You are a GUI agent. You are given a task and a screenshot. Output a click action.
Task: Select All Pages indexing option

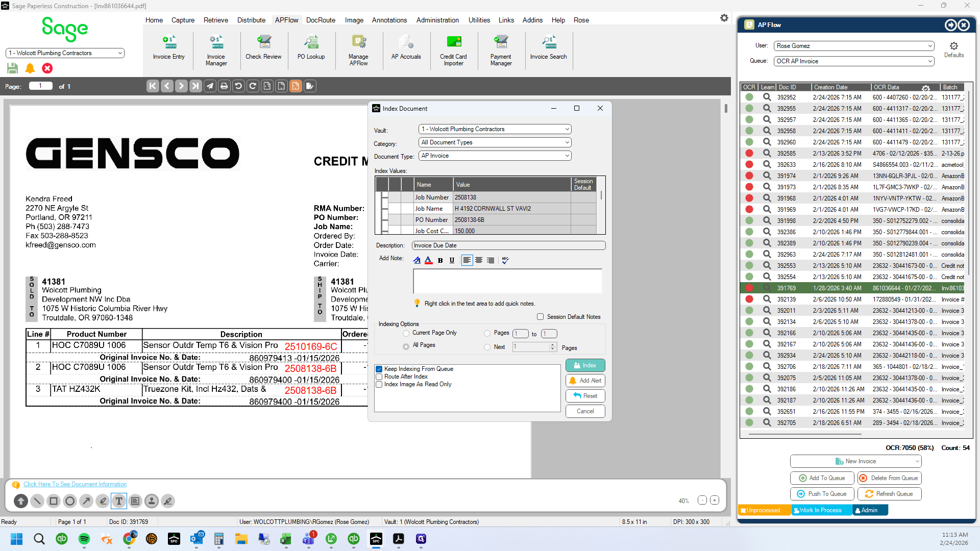tap(406, 346)
